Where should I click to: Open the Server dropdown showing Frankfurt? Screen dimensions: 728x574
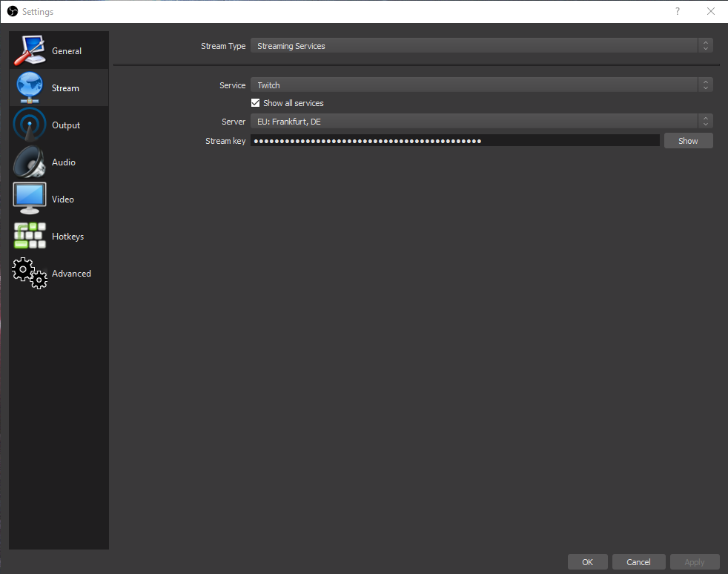(x=481, y=121)
